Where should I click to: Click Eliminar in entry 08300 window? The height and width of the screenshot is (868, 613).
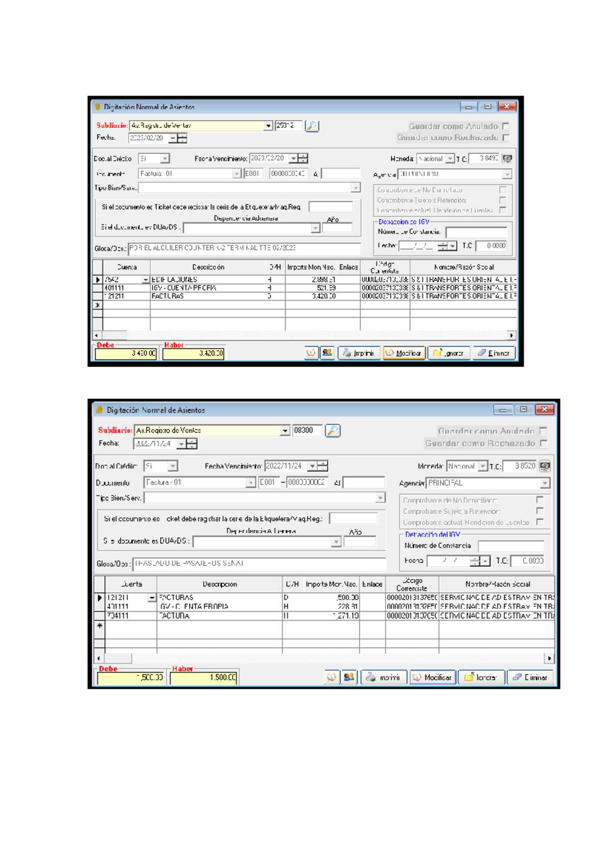530,677
